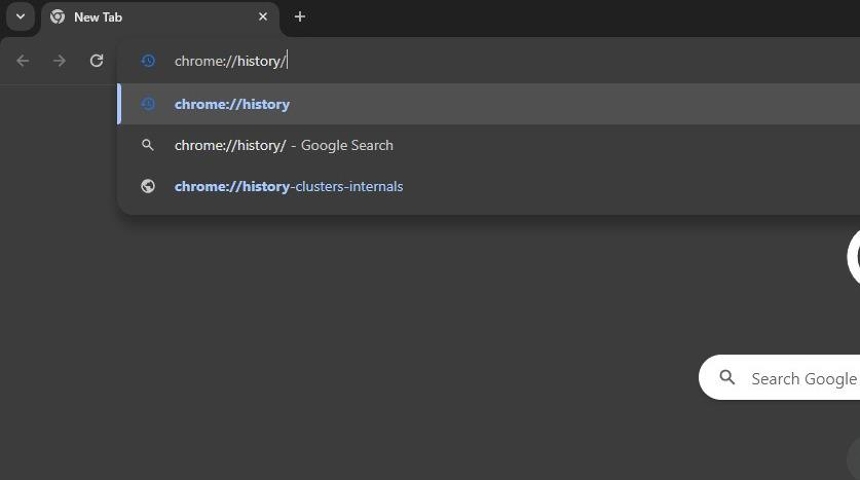The image size is (860, 480).
Task: Select the New Tab tab
Action: coord(160,18)
